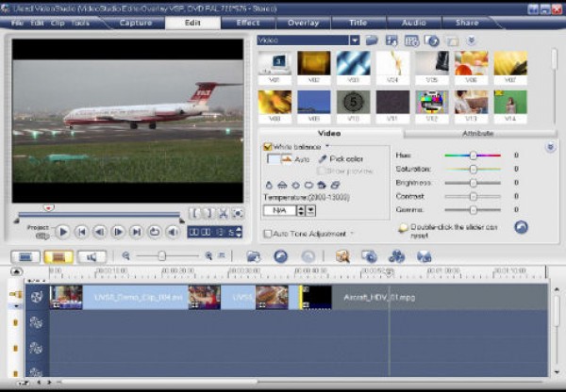The width and height of the screenshot is (566, 392).
Task: Click the Pick color eyedropper
Action: 323,158
